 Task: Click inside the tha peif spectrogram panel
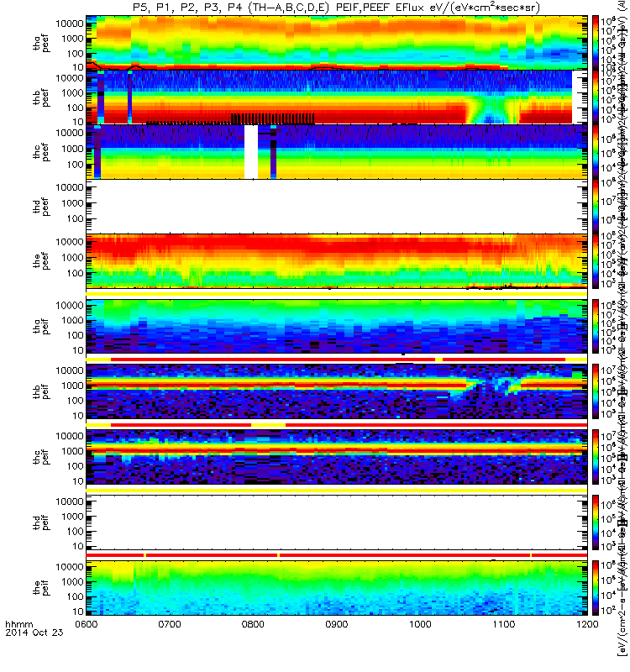pos(337,327)
